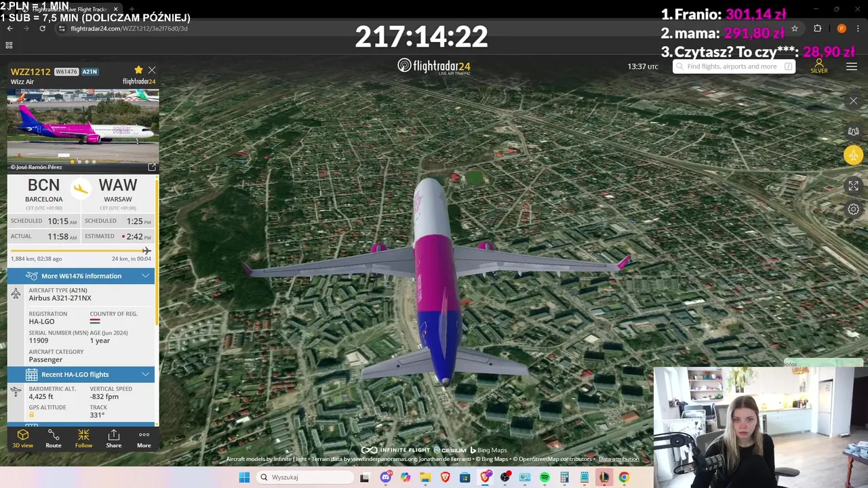This screenshot has height=488, width=868.
Task: Click the Wyszukaj taskbar search box
Action: (x=305, y=477)
